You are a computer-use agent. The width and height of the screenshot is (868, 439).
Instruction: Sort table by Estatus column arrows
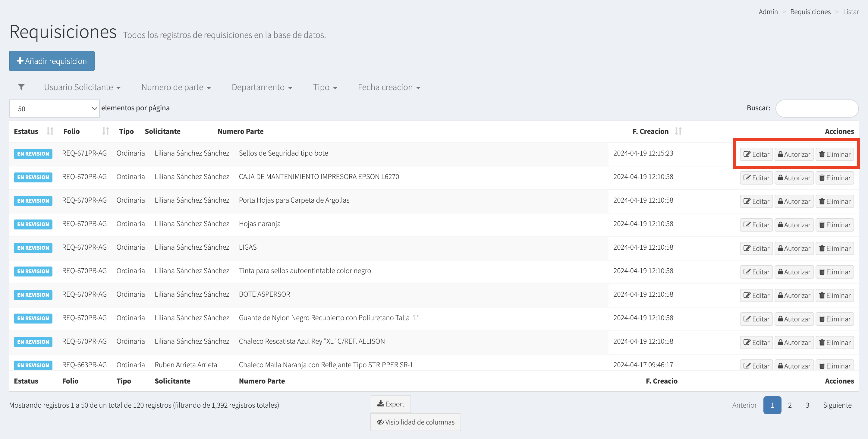[x=50, y=131]
